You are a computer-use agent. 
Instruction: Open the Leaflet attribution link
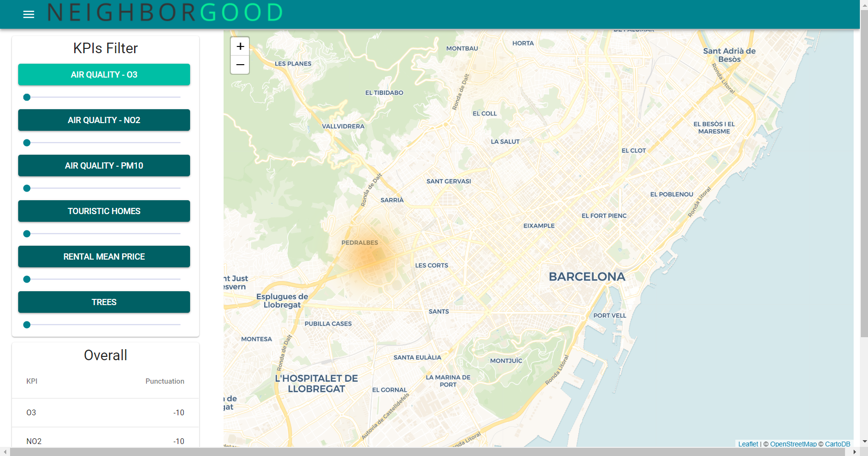click(x=748, y=444)
